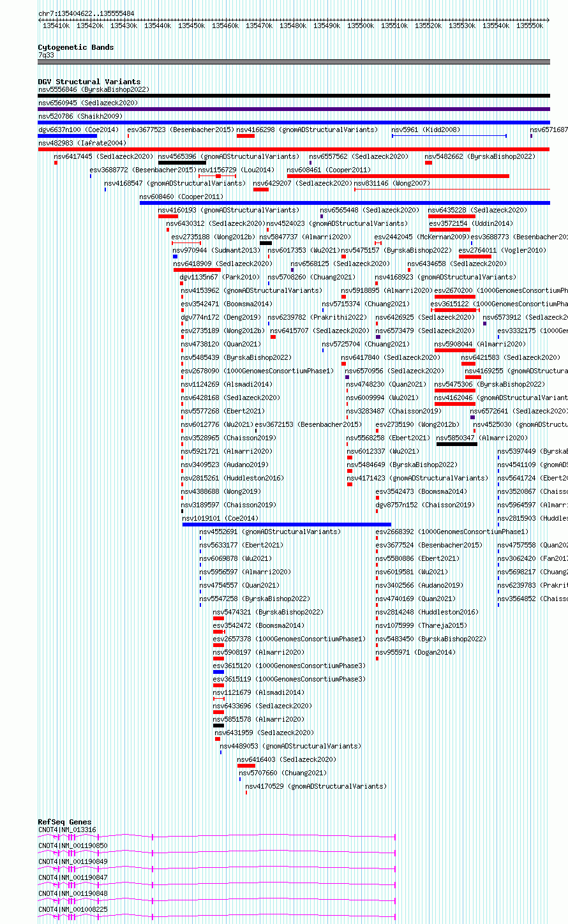
Task: Select nsv5577268 (Ebert2021) label
Action: 223,411
